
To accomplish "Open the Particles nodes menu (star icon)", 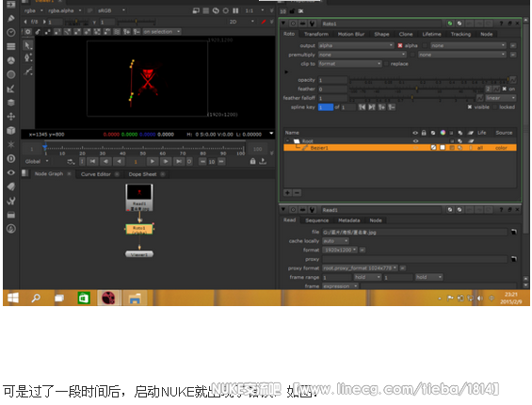I will (11, 145).
